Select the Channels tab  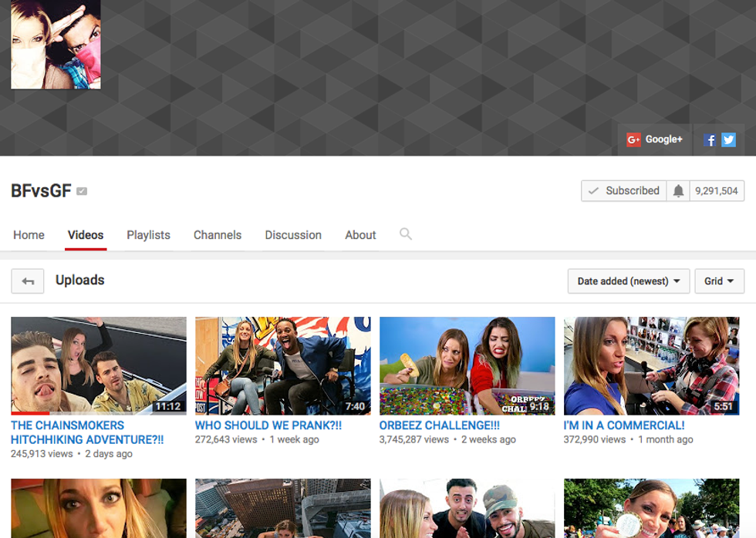[218, 235]
